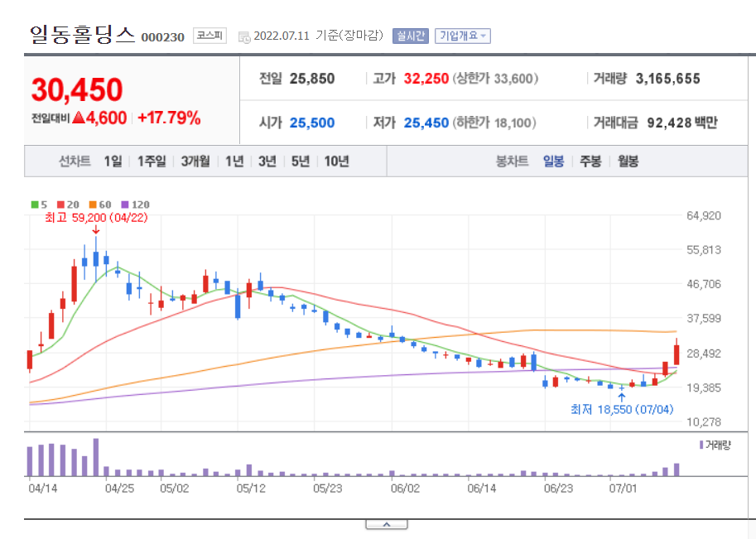Click the green 5-day moving average swatch
756x539 pixels.
coord(35,205)
